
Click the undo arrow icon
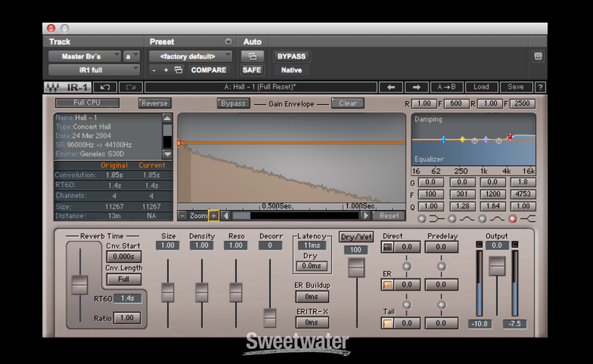(105, 87)
